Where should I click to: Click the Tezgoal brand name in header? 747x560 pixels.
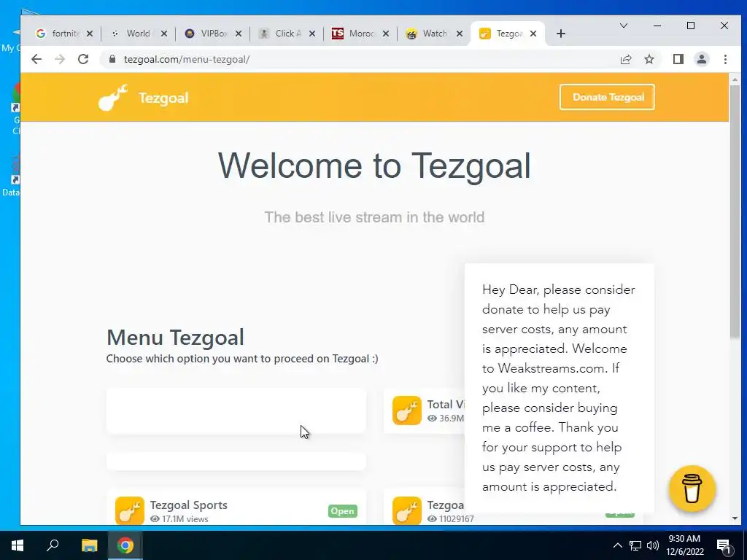[x=163, y=98]
